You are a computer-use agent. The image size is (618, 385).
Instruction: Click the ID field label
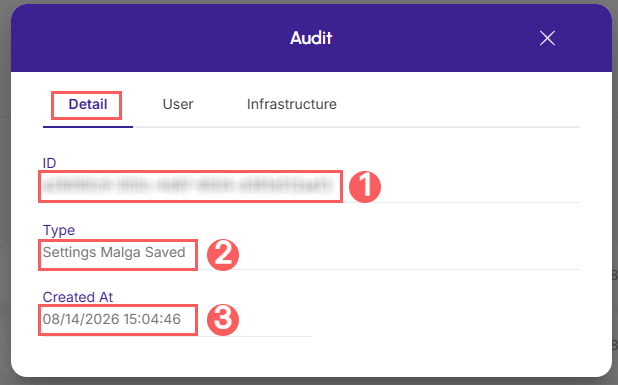49,163
